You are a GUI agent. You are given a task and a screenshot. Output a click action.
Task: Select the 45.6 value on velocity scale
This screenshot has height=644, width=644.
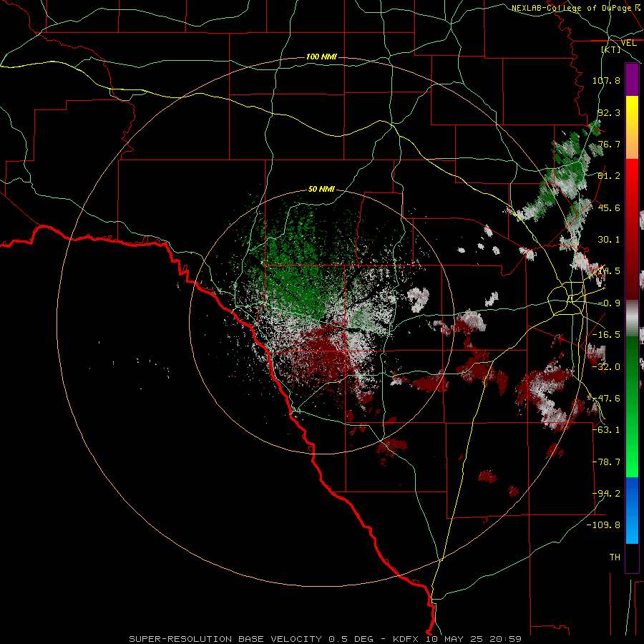(609, 208)
